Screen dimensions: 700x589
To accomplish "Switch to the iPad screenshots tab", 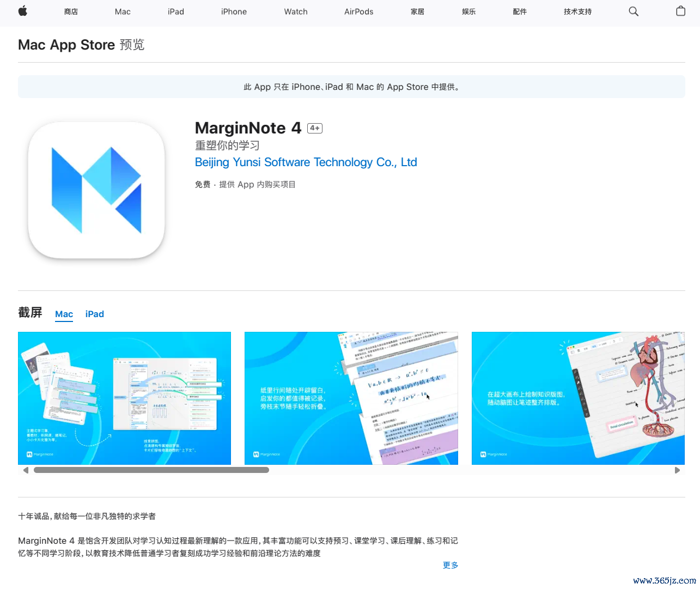I will (x=95, y=314).
